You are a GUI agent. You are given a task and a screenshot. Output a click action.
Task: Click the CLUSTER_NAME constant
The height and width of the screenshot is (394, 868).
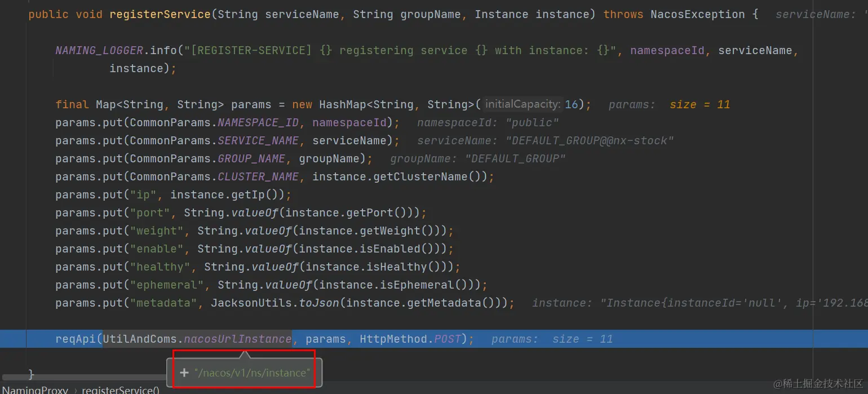pos(258,176)
